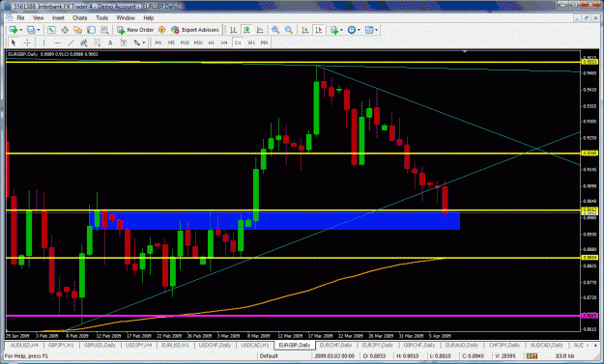The image size is (604, 364).
Task: Switch to AUDCAD,Daily chart tab
Action: pyautogui.click(x=547, y=345)
